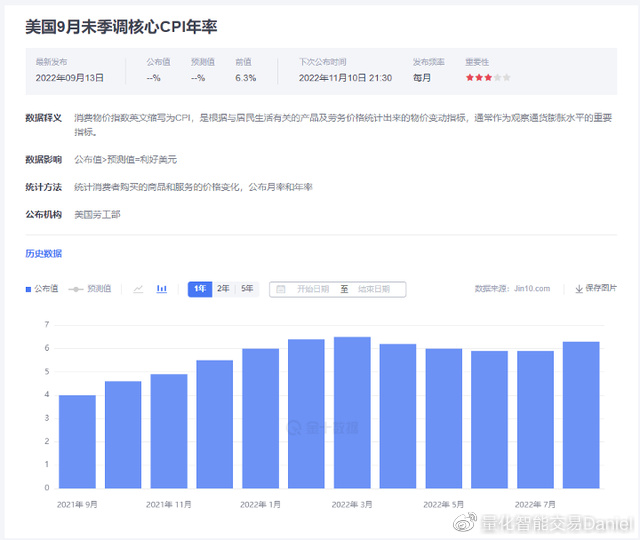This screenshot has height=540, width=640.
Task: Click the 2021年11月 bar in chart
Action: click(169, 431)
